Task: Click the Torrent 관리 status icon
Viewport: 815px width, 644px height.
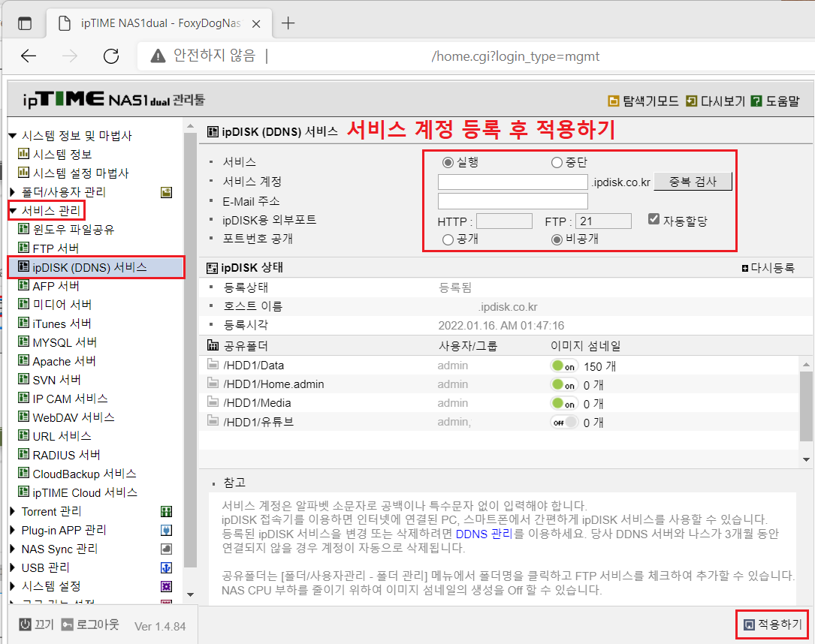Action: point(166,512)
